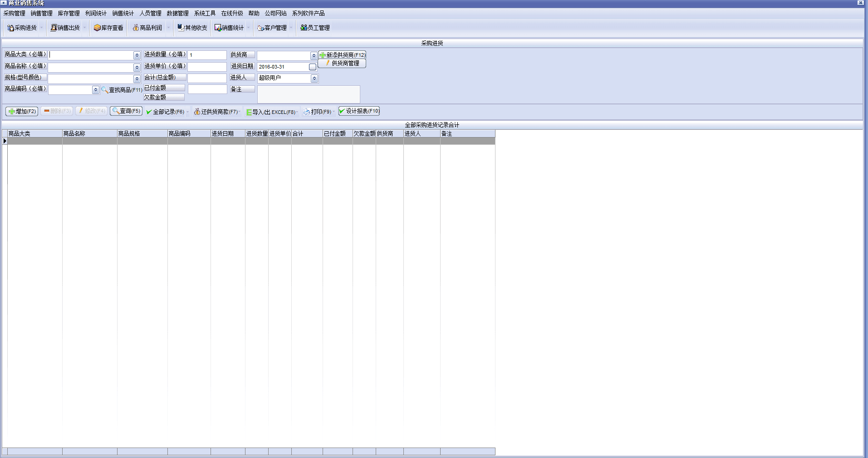Open 采购进货 from the toolbar
The width and height of the screenshot is (868, 458).
(22, 28)
